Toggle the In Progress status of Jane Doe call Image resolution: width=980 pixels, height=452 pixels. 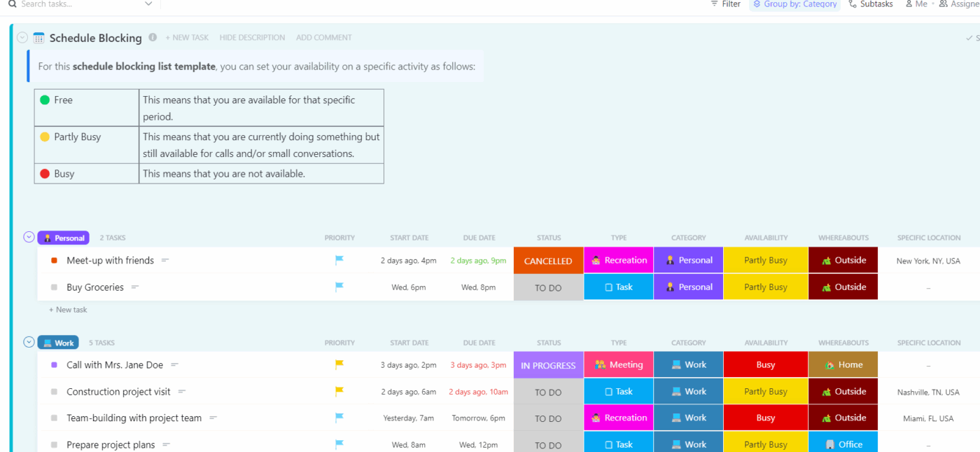coord(548,364)
